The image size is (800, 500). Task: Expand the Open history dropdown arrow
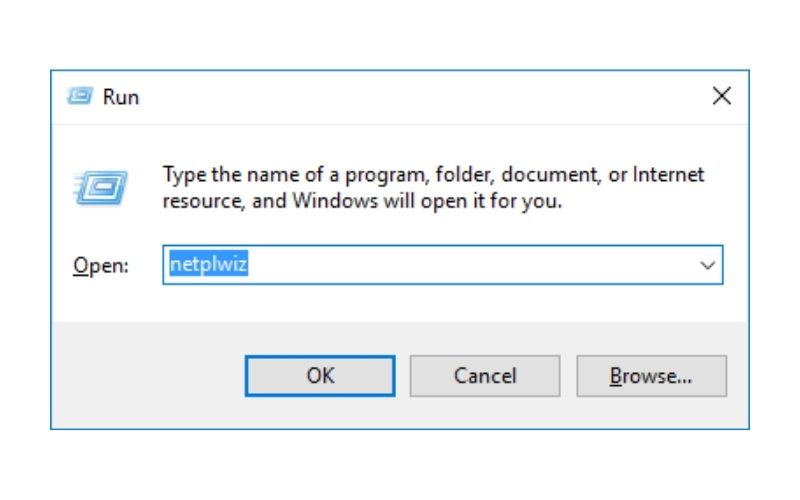tap(707, 265)
